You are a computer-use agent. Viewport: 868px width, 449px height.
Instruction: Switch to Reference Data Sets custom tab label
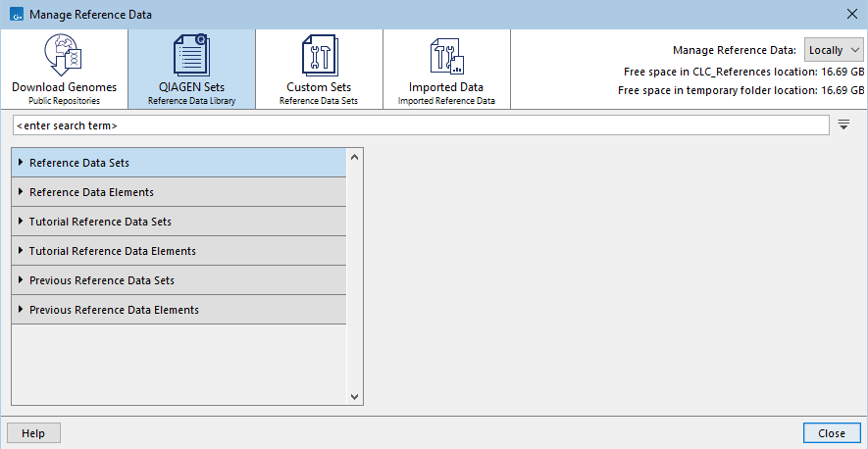pyautogui.click(x=319, y=101)
